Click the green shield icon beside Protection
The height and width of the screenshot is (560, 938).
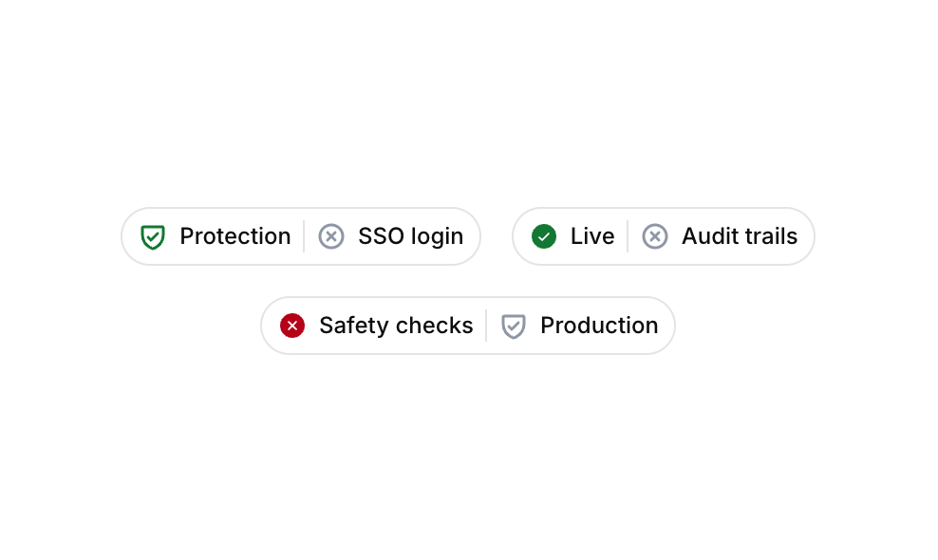tap(153, 237)
